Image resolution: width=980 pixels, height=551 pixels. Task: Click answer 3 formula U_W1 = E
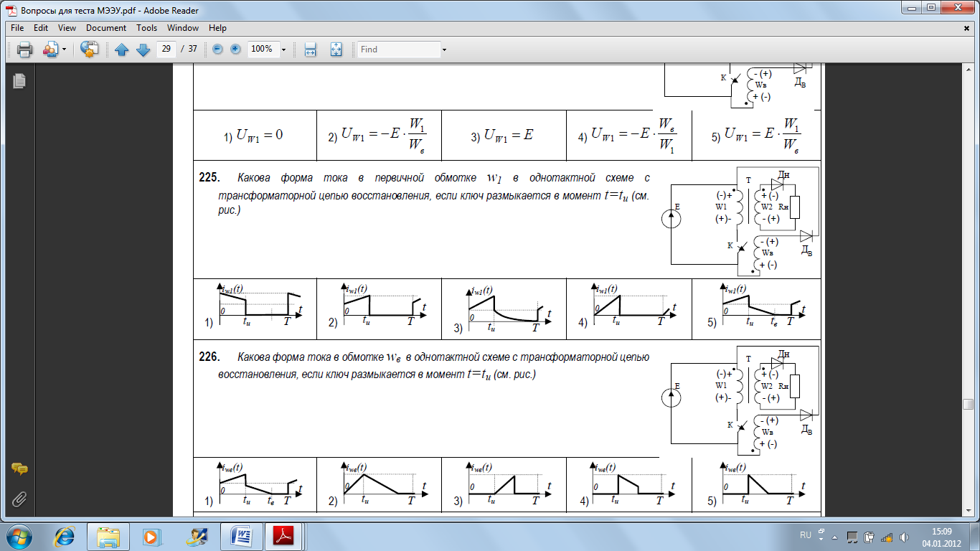tap(501, 134)
